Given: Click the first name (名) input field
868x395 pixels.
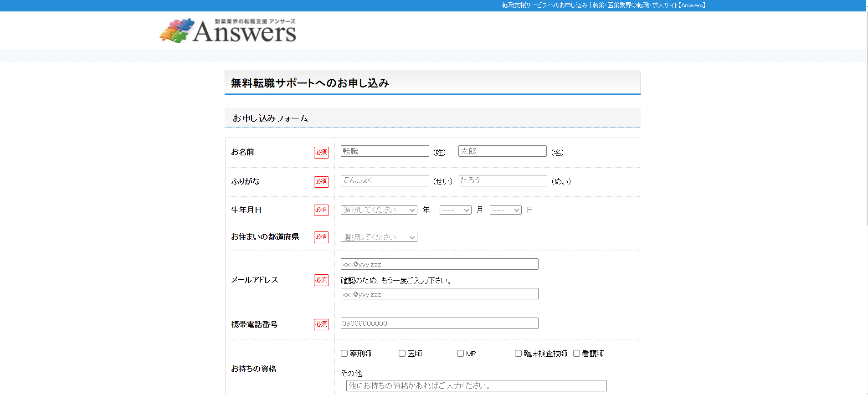Looking at the screenshot, I should coord(502,151).
